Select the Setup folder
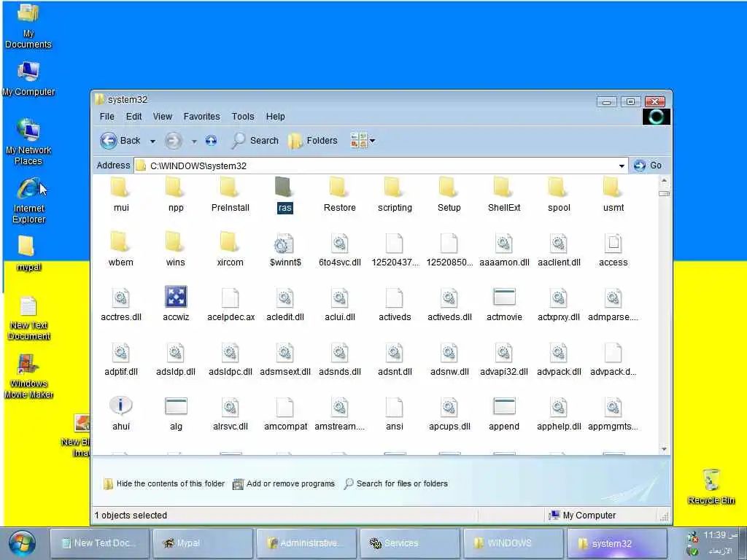 click(x=449, y=195)
